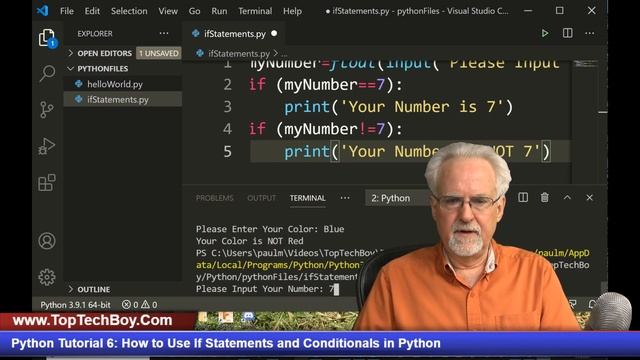640x360 pixels.
Task: Open the Explorer view in activity bar
Action: 47,38
